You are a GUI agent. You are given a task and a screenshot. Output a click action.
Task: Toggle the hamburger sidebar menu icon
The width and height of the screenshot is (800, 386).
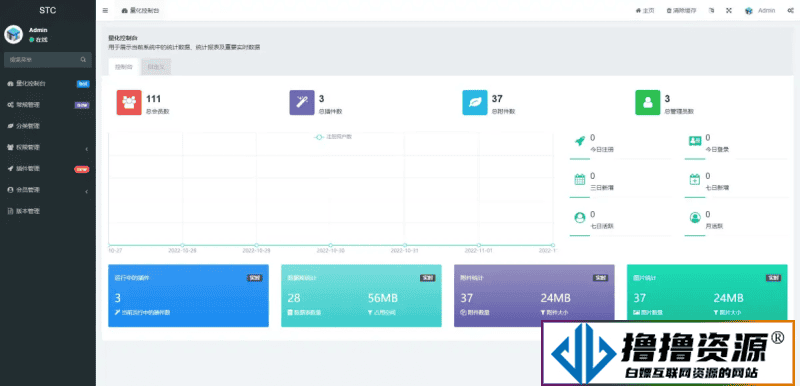tap(105, 11)
